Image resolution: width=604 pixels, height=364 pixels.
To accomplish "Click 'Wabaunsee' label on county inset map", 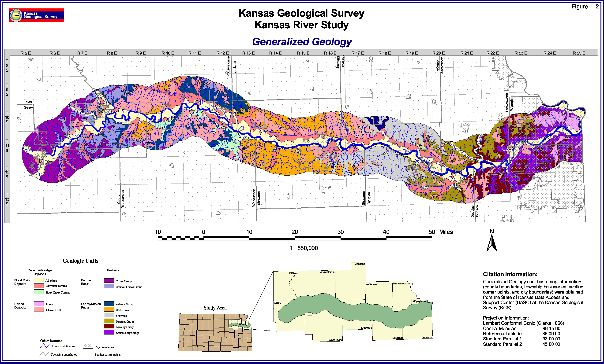I will tap(336, 340).
